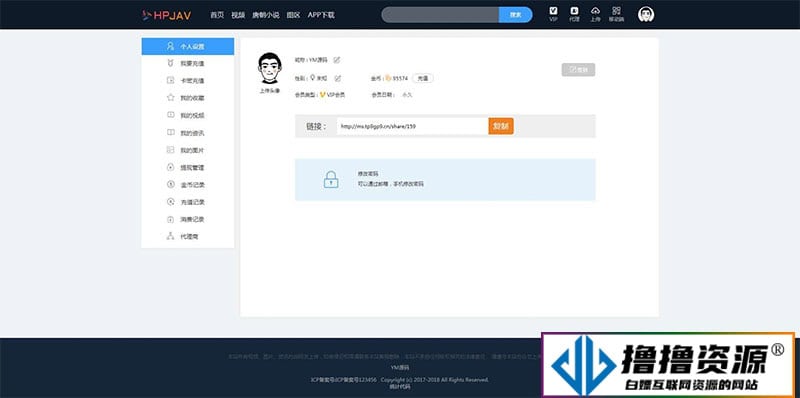Open the header user avatar

pos(646,14)
